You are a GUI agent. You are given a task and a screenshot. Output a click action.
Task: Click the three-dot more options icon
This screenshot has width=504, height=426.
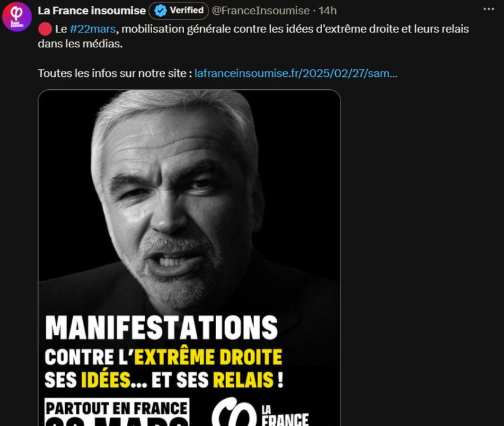pyautogui.click(x=489, y=9)
